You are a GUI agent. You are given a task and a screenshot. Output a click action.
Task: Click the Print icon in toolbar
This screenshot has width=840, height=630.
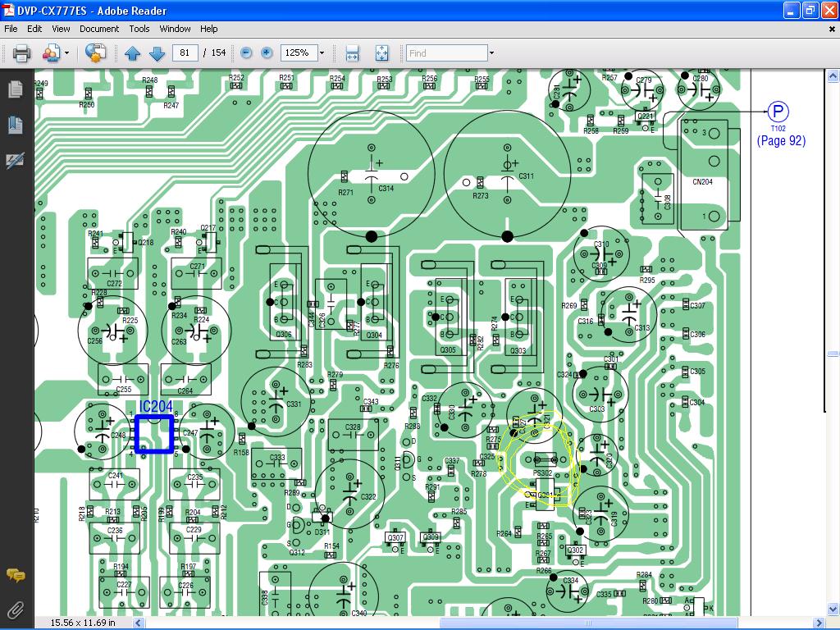tap(21, 53)
